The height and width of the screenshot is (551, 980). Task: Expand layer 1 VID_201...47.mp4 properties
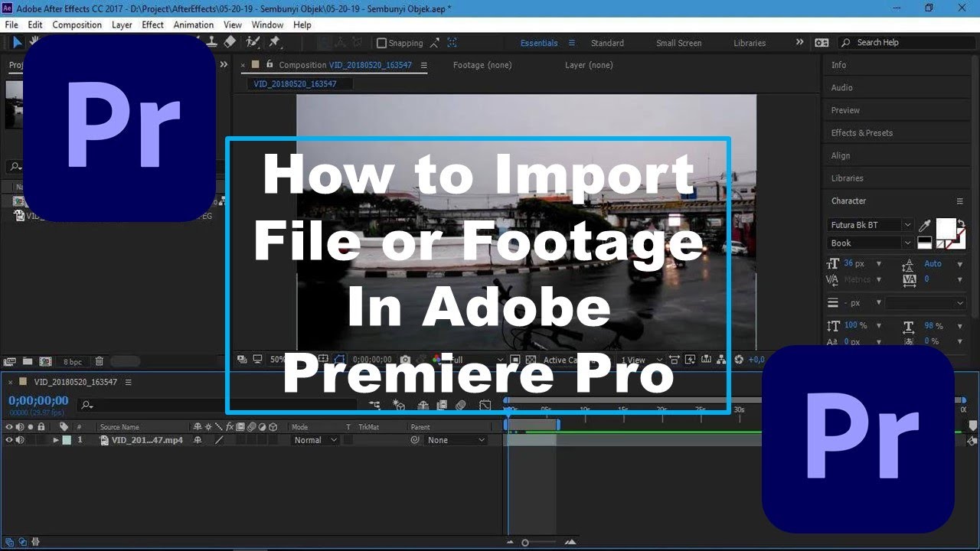[56, 440]
